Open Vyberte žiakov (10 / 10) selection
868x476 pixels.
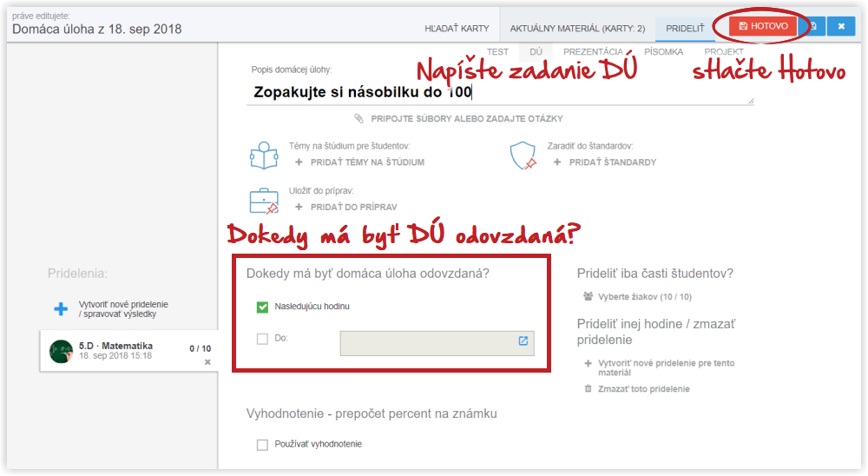tap(645, 297)
